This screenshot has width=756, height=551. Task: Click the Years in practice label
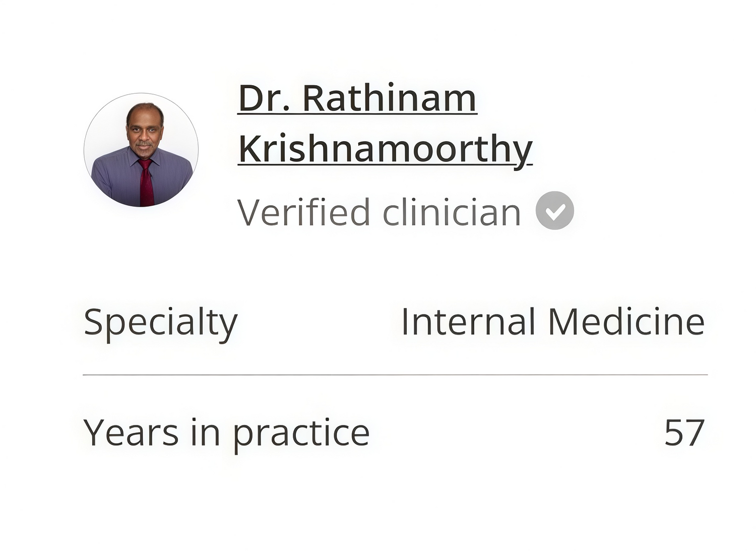226,433
